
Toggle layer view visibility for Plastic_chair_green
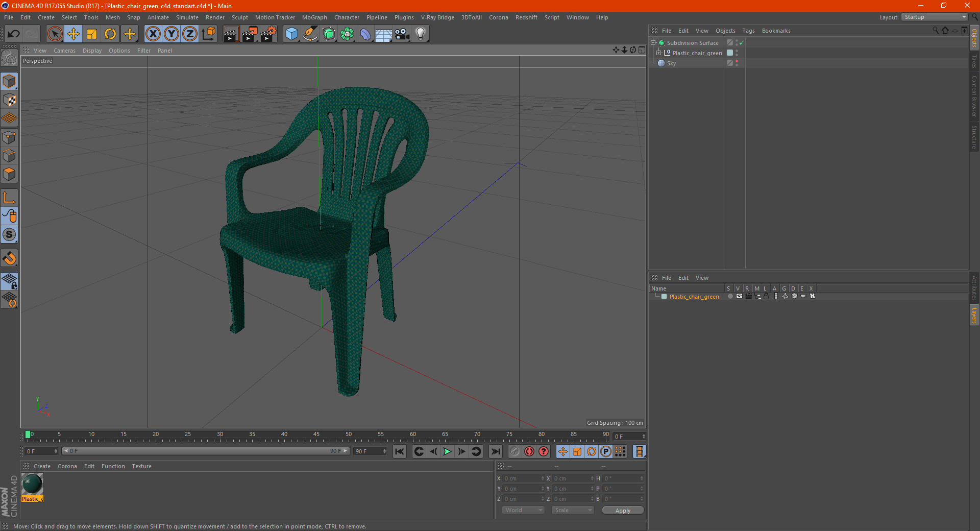click(x=739, y=296)
